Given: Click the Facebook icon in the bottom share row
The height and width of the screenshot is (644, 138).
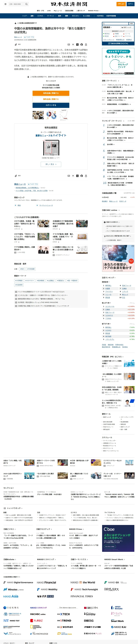Looking at the screenshot, I should 82,176.
